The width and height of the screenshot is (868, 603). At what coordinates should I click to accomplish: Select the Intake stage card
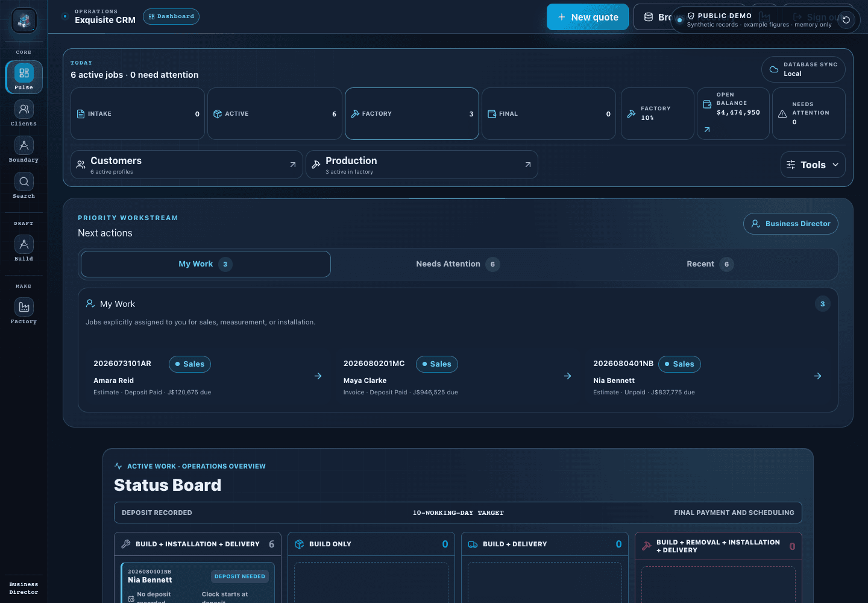(138, 114)
